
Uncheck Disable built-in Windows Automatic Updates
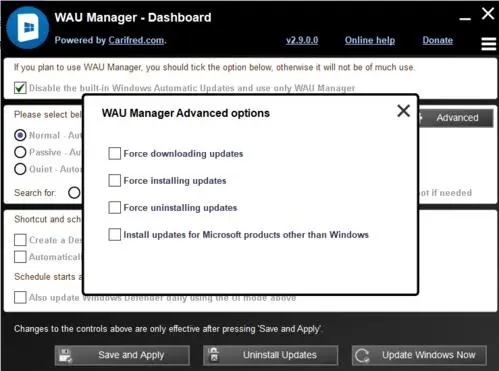point(20,88)
